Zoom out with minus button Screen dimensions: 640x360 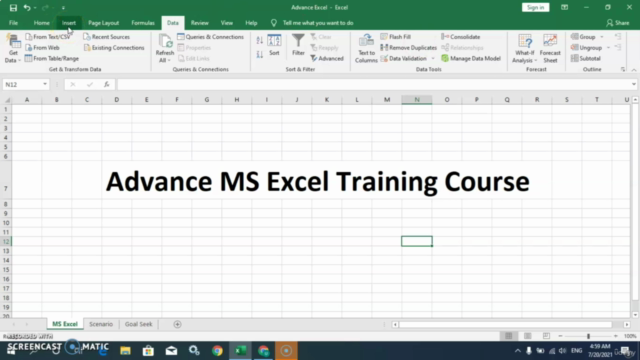560,336
